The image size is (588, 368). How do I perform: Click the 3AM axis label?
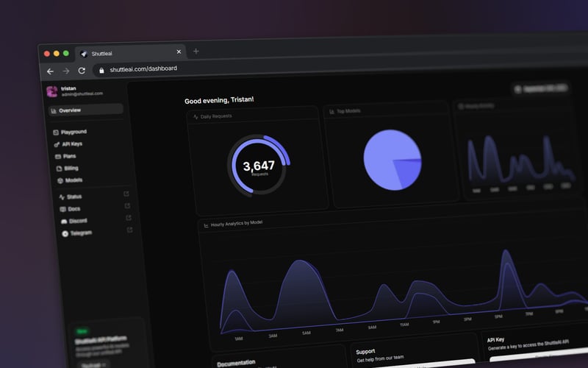273,336
